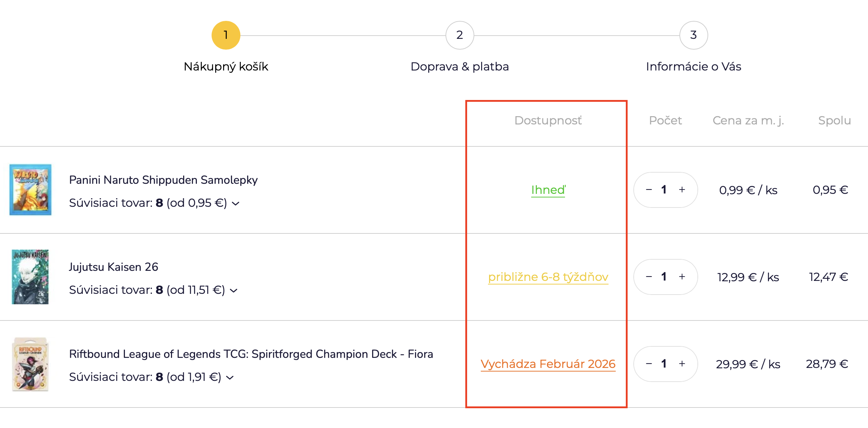Click minus button for Jujutsu Kaisen 26
Image resolution: width=868 pixels, height=428 pixels.
click(x=649, y=277)
